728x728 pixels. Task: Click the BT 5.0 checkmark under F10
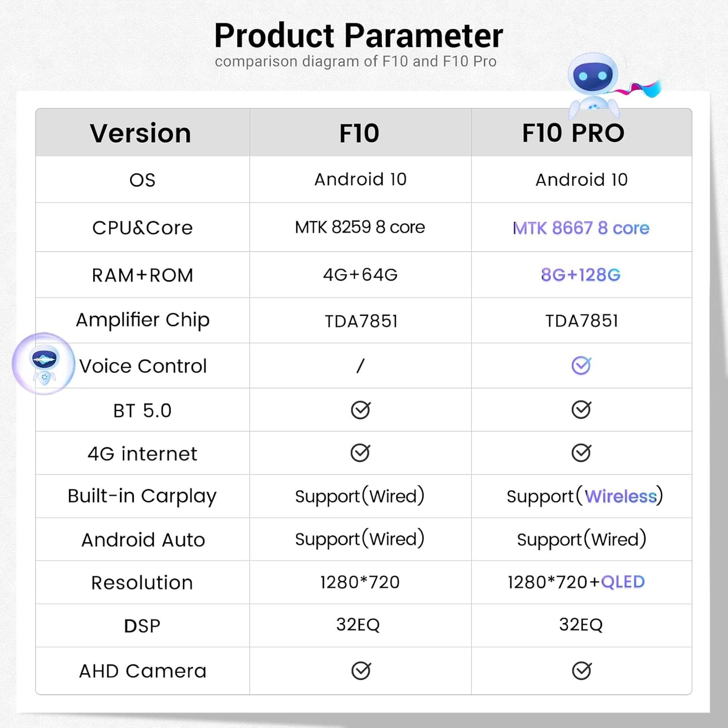tap(361, 410)
